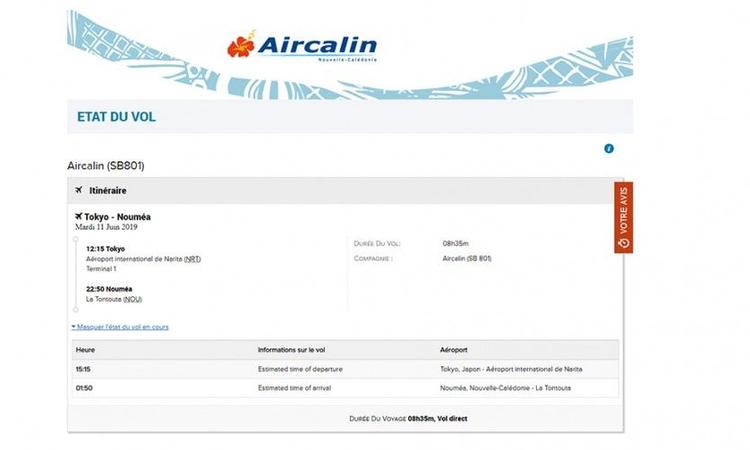Click the Compagnie label
The image size is (750, 450).
373,259
